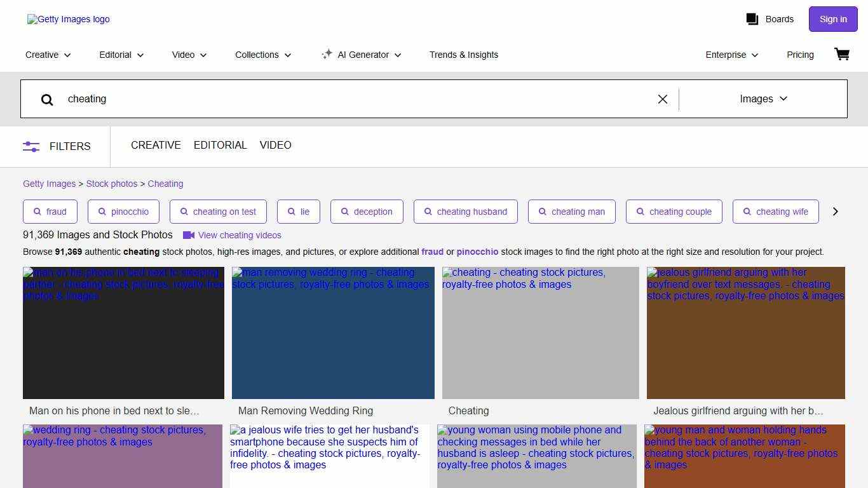The height and width of the screenshot is (488, 868).
Task: Click video camera icon for cheating videos
Action: pos(189,235)
